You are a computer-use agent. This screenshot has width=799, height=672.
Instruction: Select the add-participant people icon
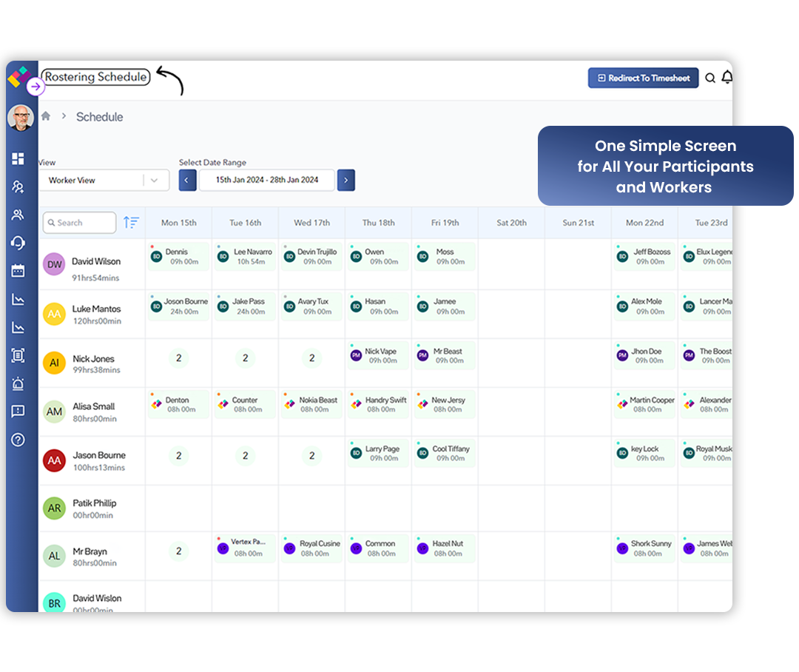tap(18, 187)
